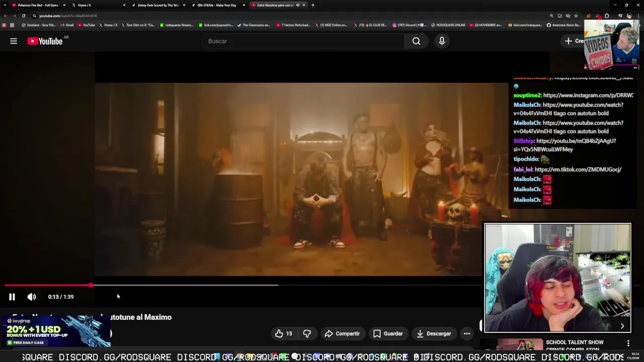Open fabi_lol's tiktok chat link
Screen dimensions: 644x362
tap(578, 169)
